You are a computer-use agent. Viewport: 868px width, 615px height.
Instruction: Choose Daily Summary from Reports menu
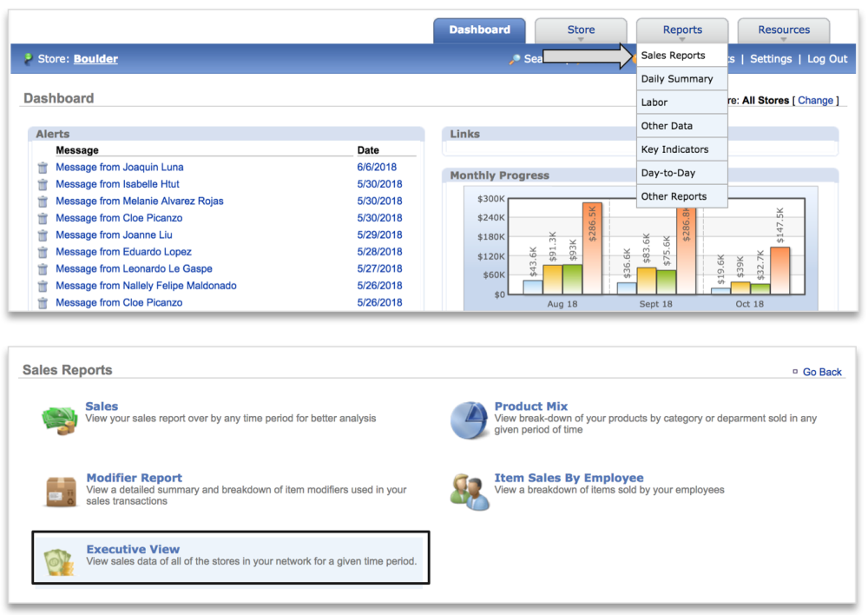(x=682, y=79)
